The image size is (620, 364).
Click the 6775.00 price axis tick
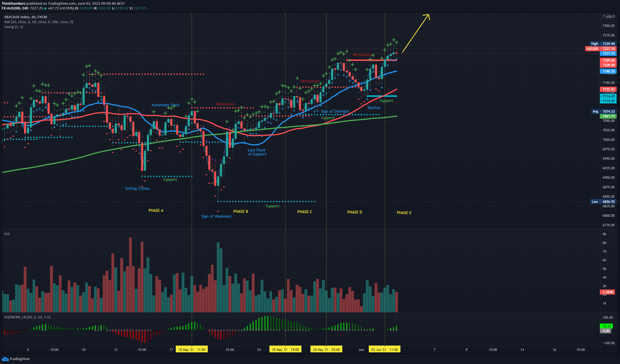click(x=609, y=225)
